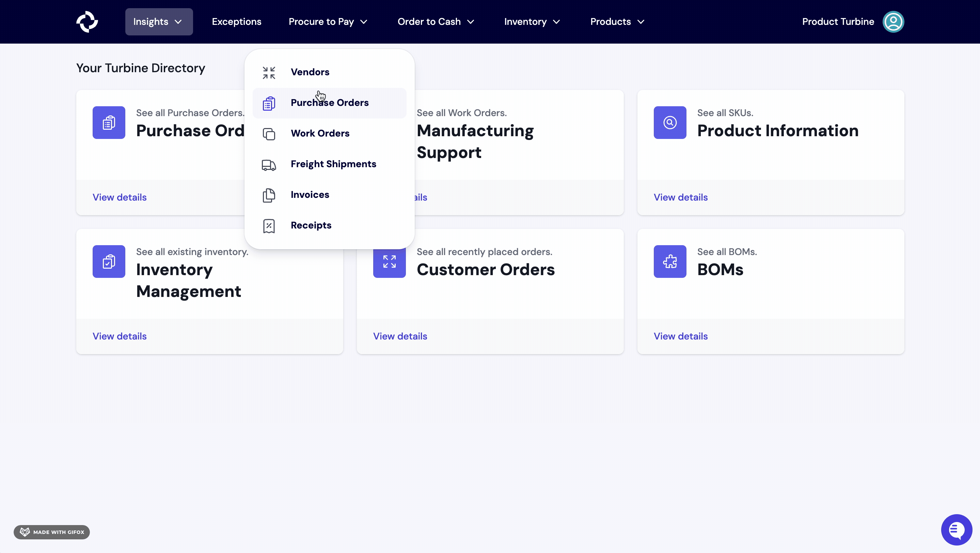Click the Product Information search icon tile

point(669,123)
